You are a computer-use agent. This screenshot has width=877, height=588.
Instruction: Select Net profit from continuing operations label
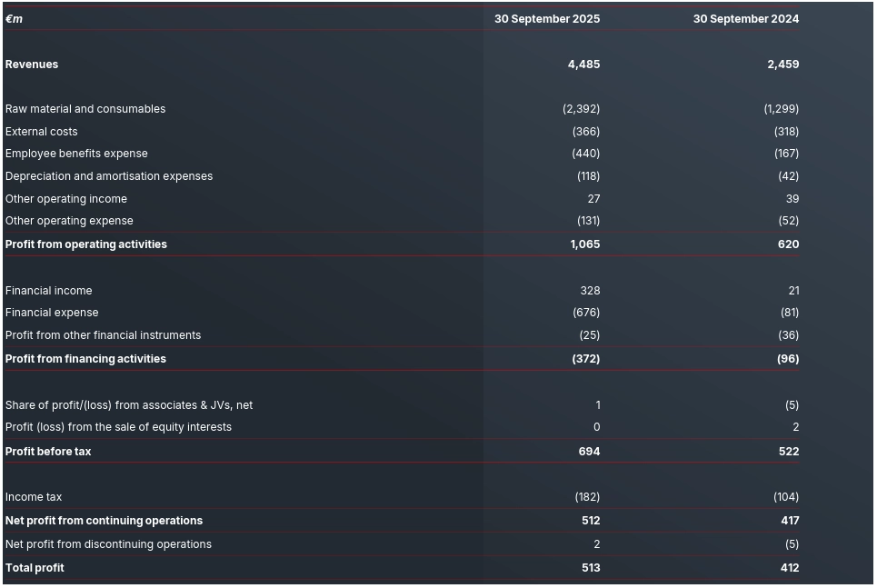[x=104, y=521]
